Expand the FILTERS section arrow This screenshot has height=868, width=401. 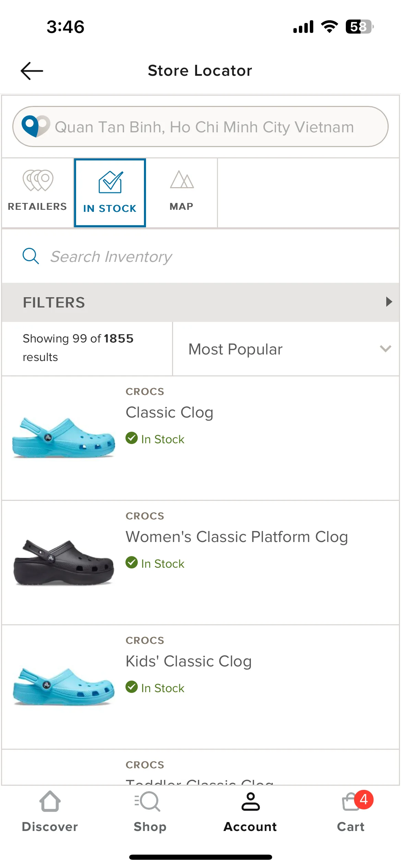389,302
